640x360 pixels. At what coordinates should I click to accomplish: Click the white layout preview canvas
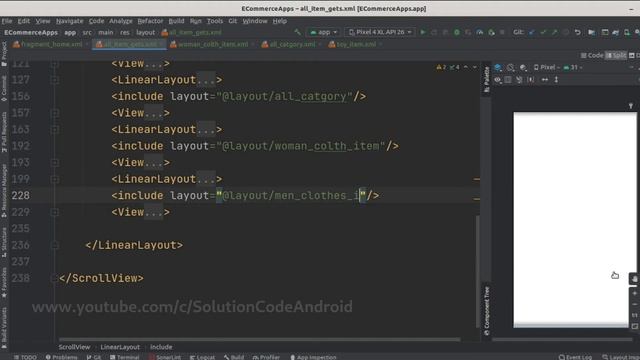point(574,219)
